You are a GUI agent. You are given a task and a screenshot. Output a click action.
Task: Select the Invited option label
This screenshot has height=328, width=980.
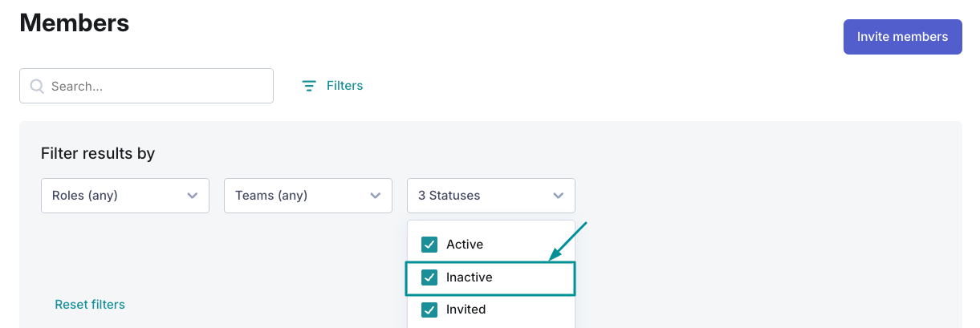[466, 310]
